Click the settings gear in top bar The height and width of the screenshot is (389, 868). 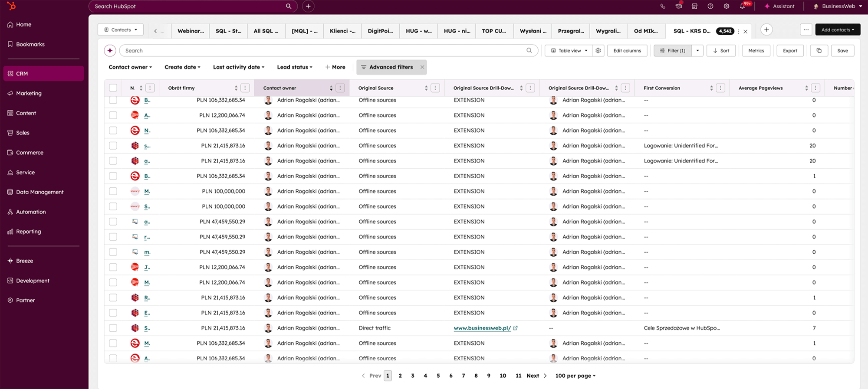click(x=726, y=7)
